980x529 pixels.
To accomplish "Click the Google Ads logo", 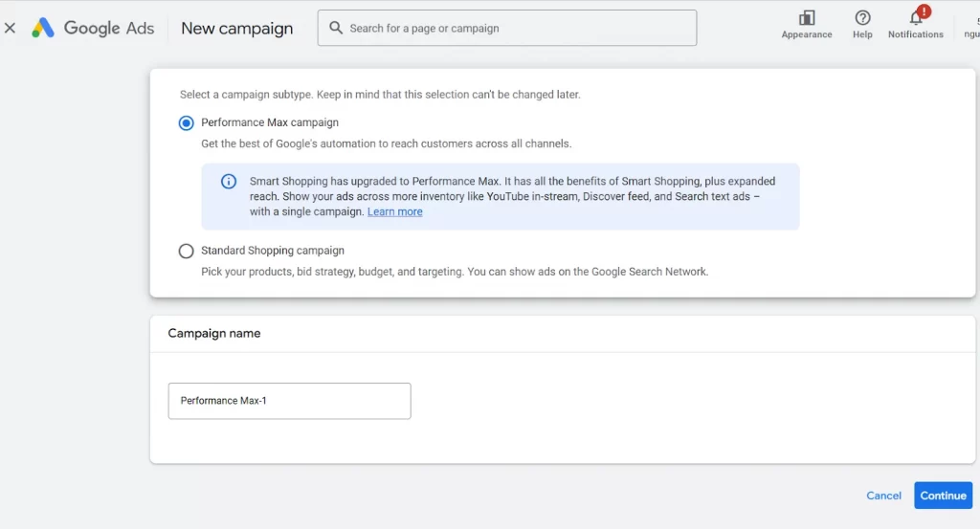I will tap(93, 28).
